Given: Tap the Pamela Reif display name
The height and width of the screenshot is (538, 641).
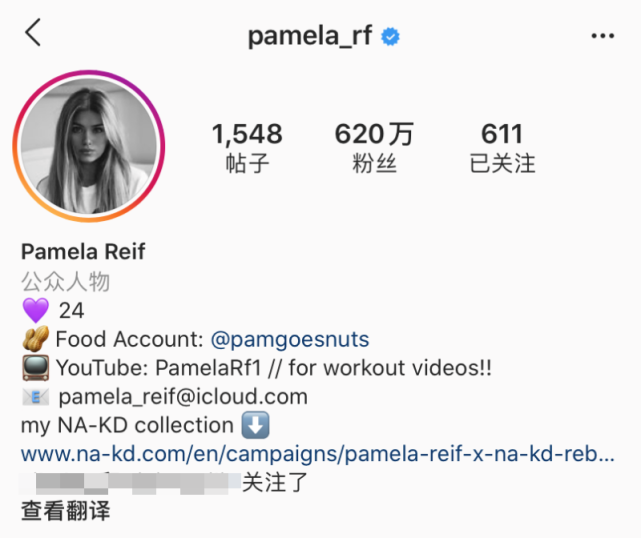Looking at the screenshot, I should point(83,251).
